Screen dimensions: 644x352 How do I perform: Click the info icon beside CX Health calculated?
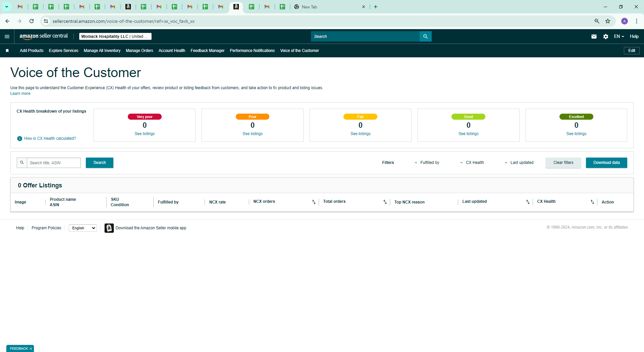coord(19,138)
